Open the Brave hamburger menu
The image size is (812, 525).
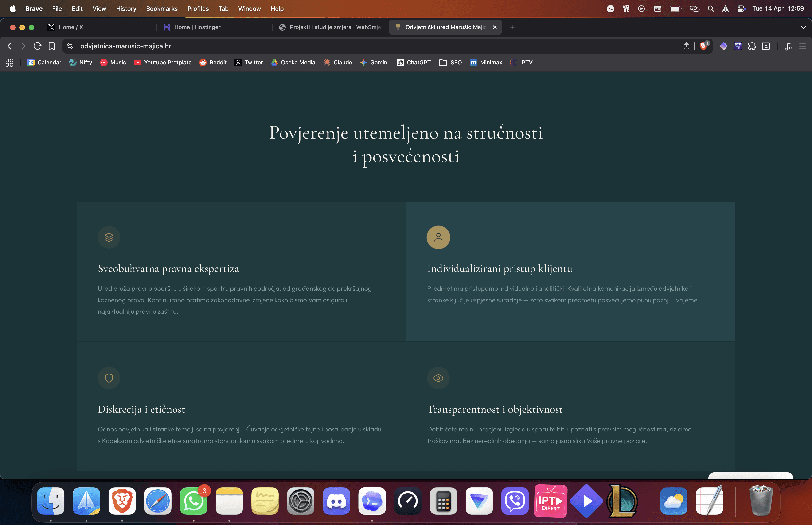click(803, 46)
